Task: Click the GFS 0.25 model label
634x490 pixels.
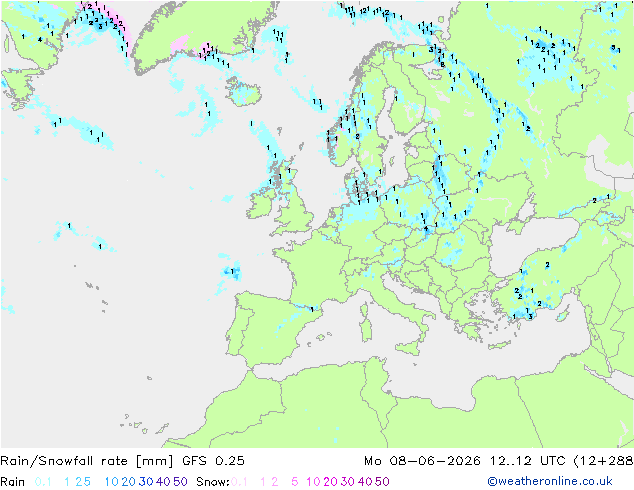Action: click(x=213, y=461)
